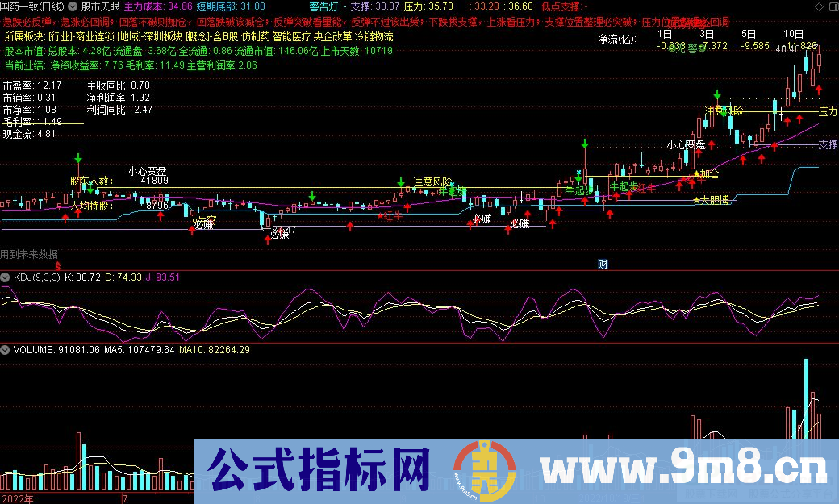Viewport: 839px width, 504px height.
Task: Click the green down arrow above 股东人数
Action: (79, 158)
